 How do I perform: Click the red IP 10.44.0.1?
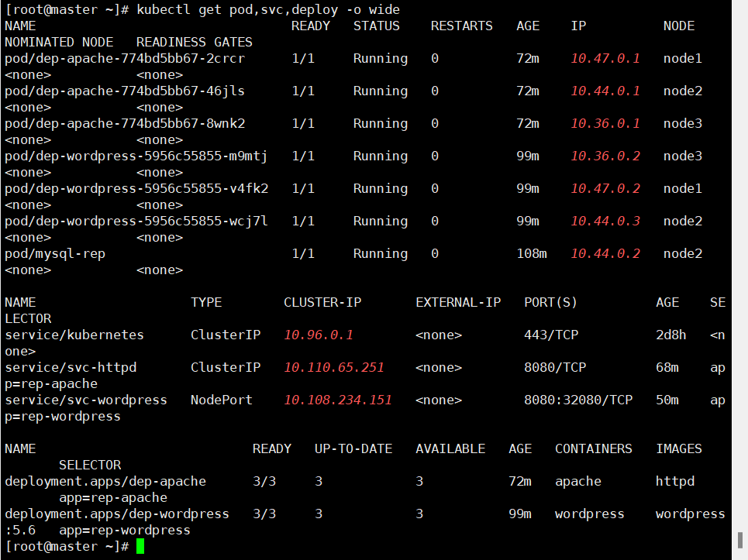[x=605, y=91]
